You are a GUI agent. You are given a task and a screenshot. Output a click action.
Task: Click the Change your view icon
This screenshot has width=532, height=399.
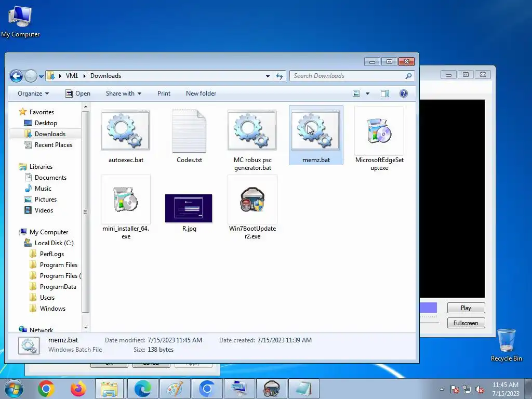coord(356,94)
